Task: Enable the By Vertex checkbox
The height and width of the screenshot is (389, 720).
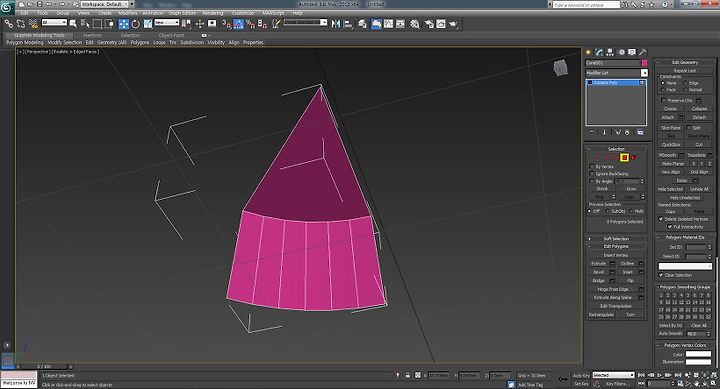Action: 591,166
